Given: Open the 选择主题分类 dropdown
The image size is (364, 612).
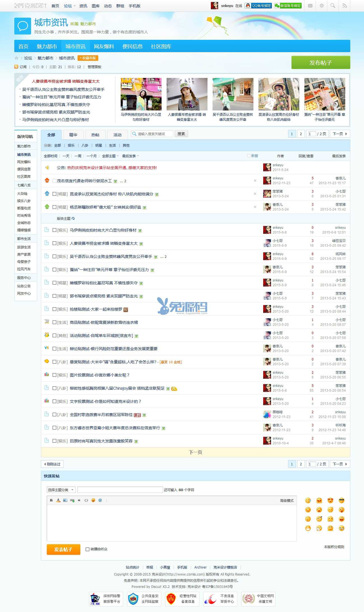Looking at the screenshot, I should coord(61,490).
